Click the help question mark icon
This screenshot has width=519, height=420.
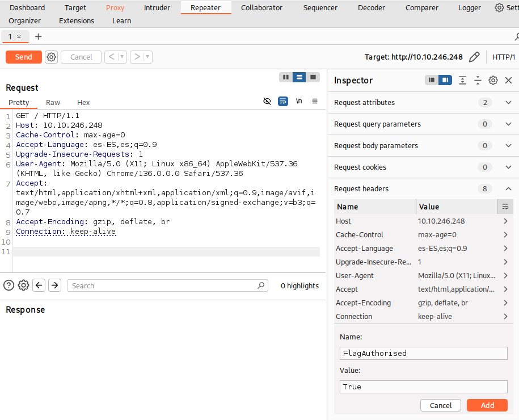point(9,285)
